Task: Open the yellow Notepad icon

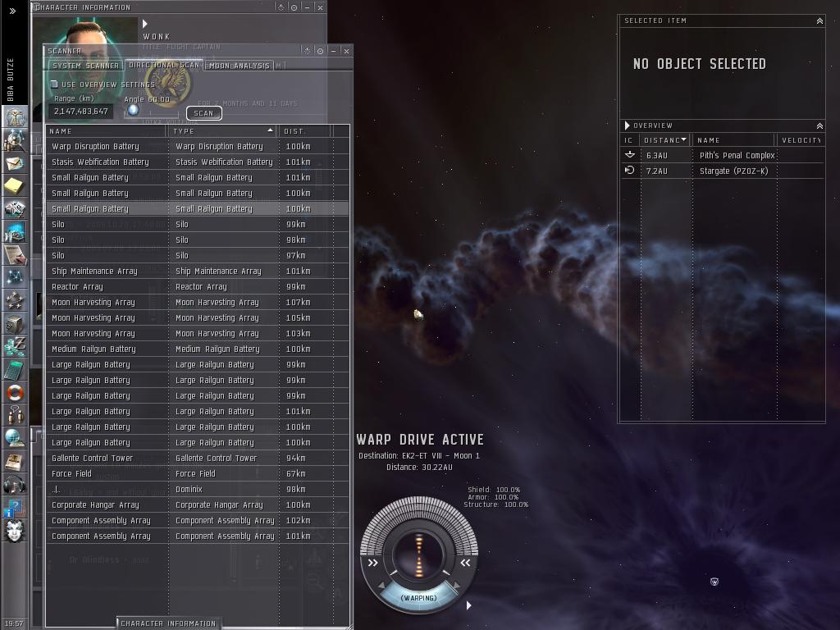Action: coord(15,186)
